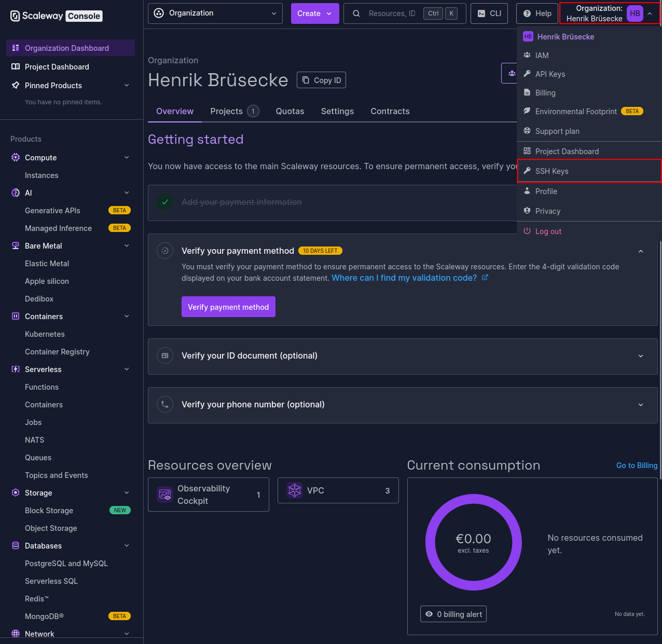Collapse the AI section chevron
The width and height of the screenshot is (662, 644).
(127, 193)
